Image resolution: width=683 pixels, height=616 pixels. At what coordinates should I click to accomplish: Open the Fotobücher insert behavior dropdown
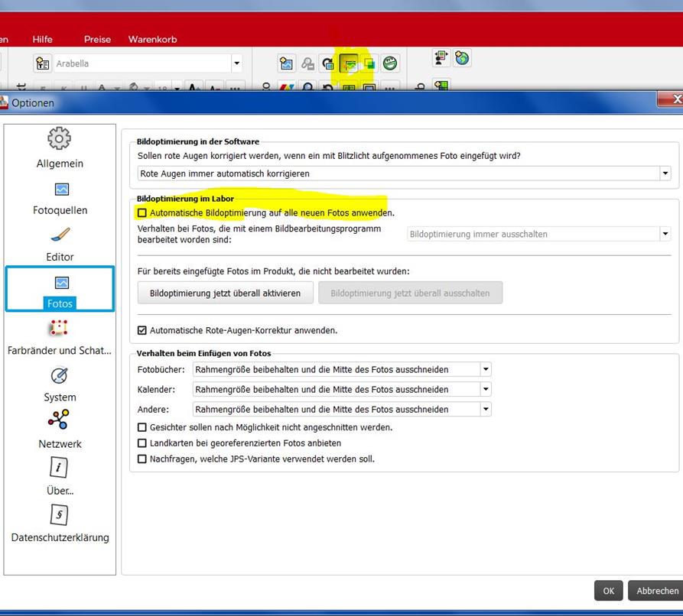click(x=485, y=370)
